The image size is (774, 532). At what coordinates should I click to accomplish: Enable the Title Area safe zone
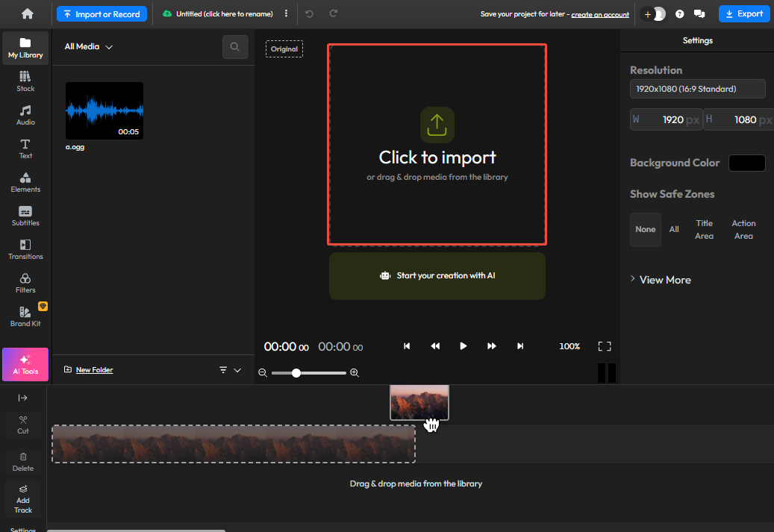704,229
